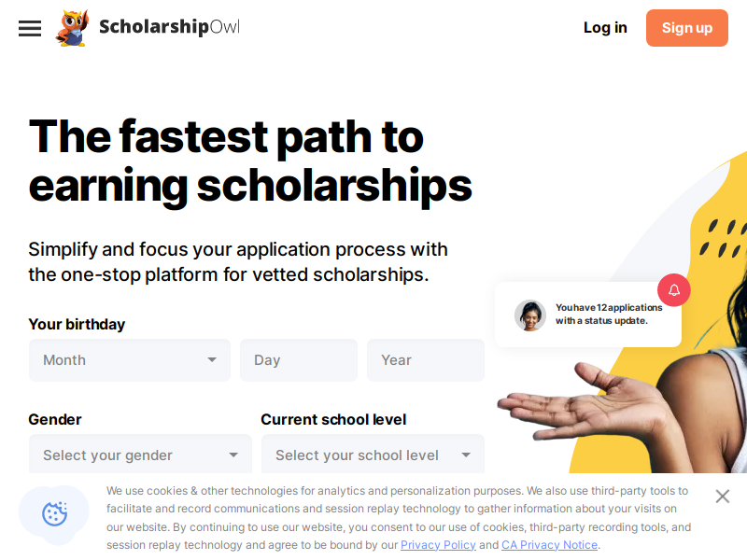This screenshot has width=747, height=560.
Task: Click the red notification bell icon
Action: 674,290
